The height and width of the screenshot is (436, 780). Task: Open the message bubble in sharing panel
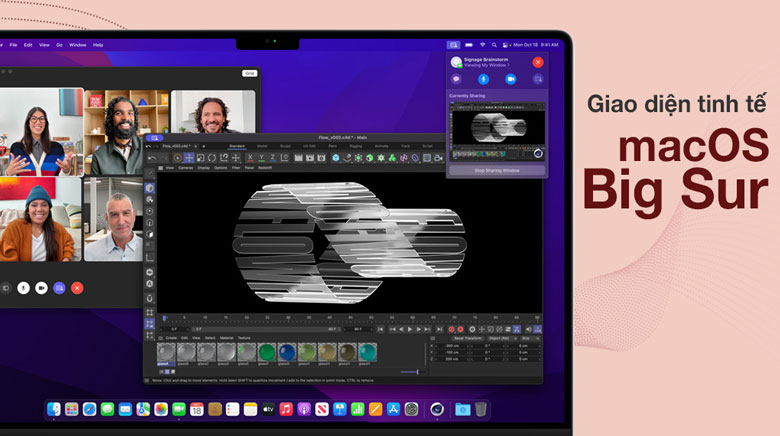pyautogui.click(x=456, y=79)
